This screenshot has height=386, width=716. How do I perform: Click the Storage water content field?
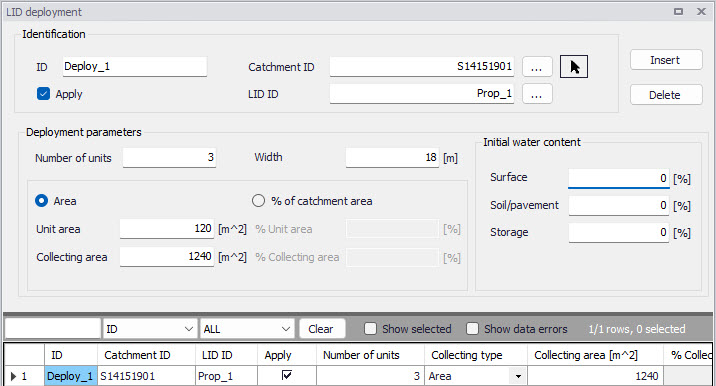click(619, 233)
